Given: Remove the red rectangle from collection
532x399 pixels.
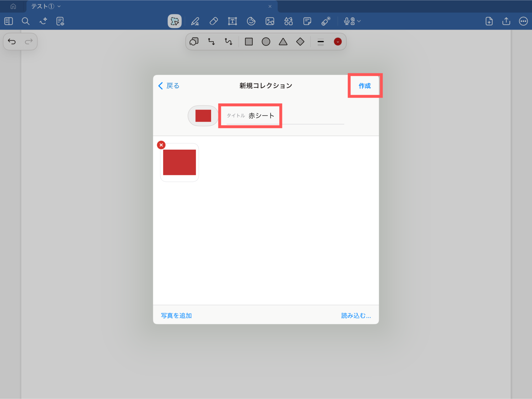Looking at the screenshot, I should click(161, 145).
